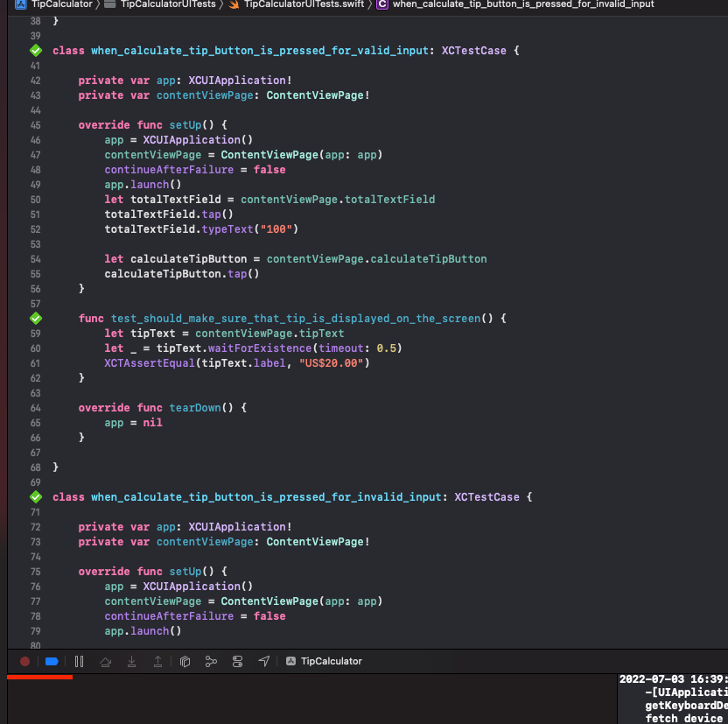Click the 0.5 timeout value
The height and width of the screenshot is (724, 728).
[x=386, y=348]
